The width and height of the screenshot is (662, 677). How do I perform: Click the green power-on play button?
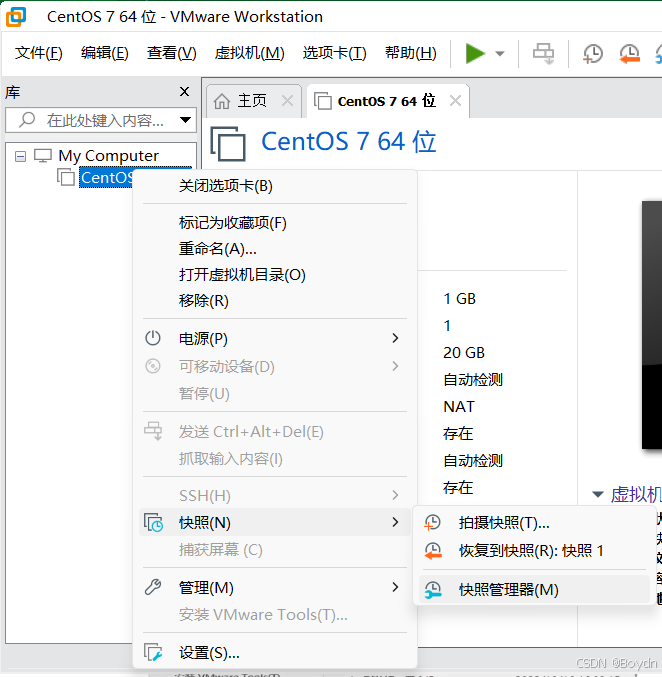click(x=475, y=54)
